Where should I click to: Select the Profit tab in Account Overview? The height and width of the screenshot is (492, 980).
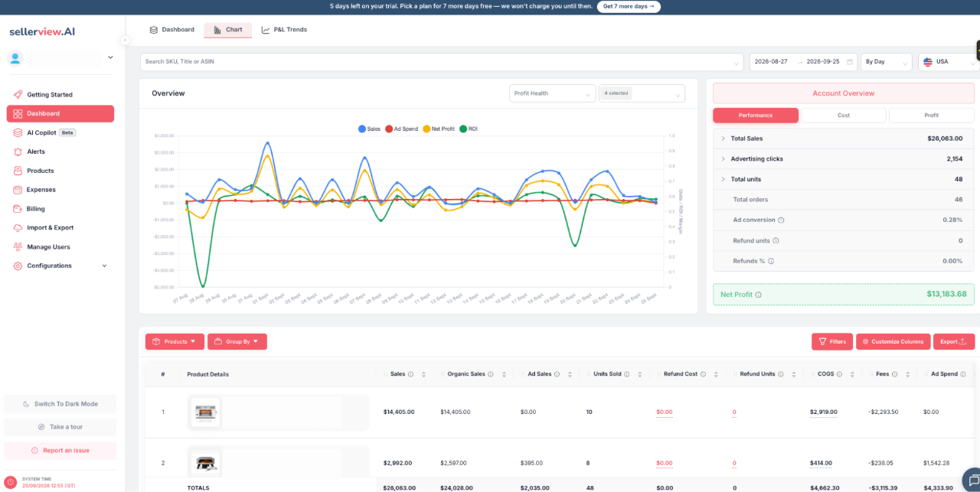932,116
